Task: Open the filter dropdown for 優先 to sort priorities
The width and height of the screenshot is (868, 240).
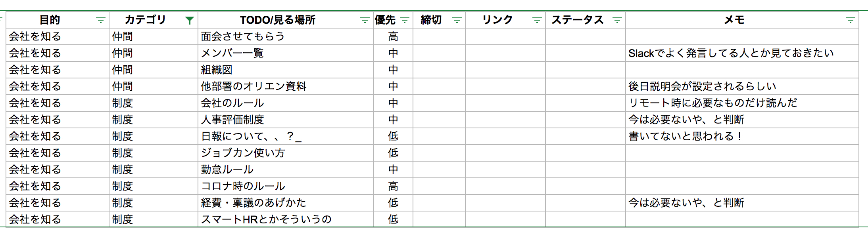Action: pos(404,19)
